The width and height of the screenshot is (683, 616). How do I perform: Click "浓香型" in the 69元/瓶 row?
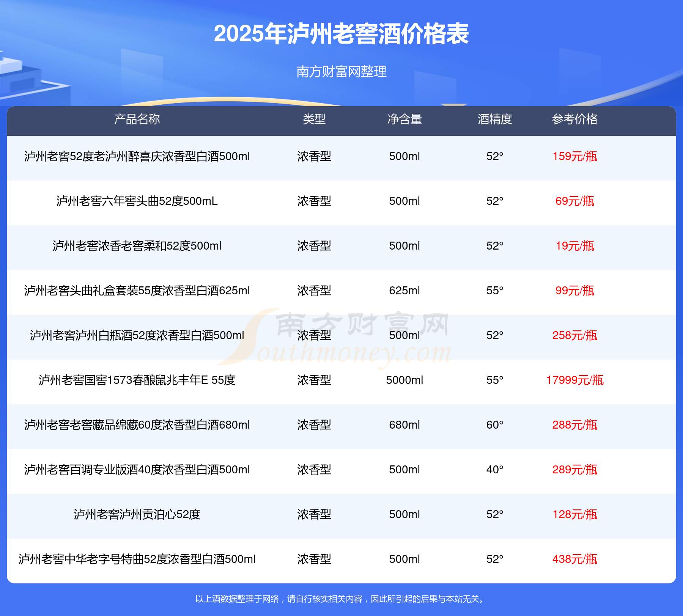(x=314, y=201)
